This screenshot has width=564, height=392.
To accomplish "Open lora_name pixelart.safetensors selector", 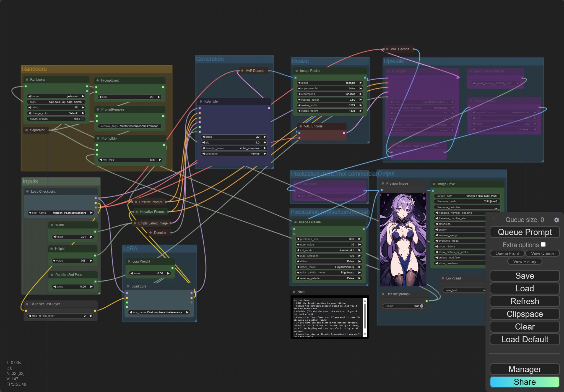I will point(159,312).
